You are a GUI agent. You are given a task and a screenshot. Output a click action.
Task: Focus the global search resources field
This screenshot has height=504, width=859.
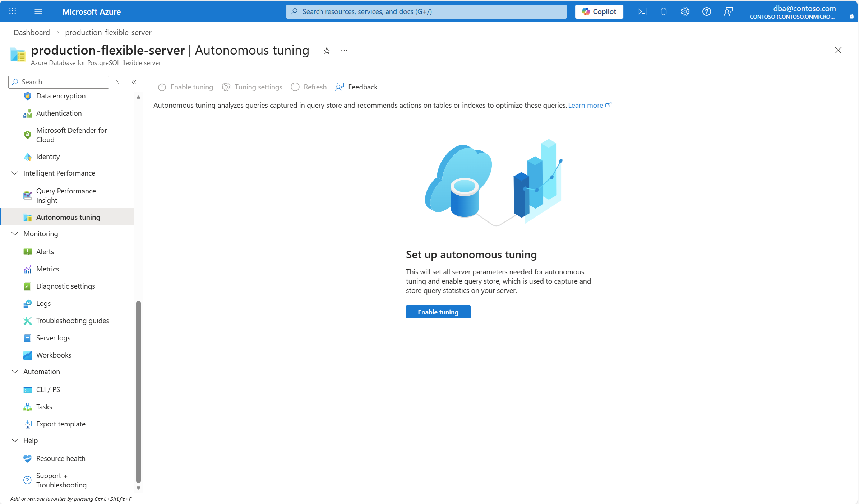(x=426, y=11)
